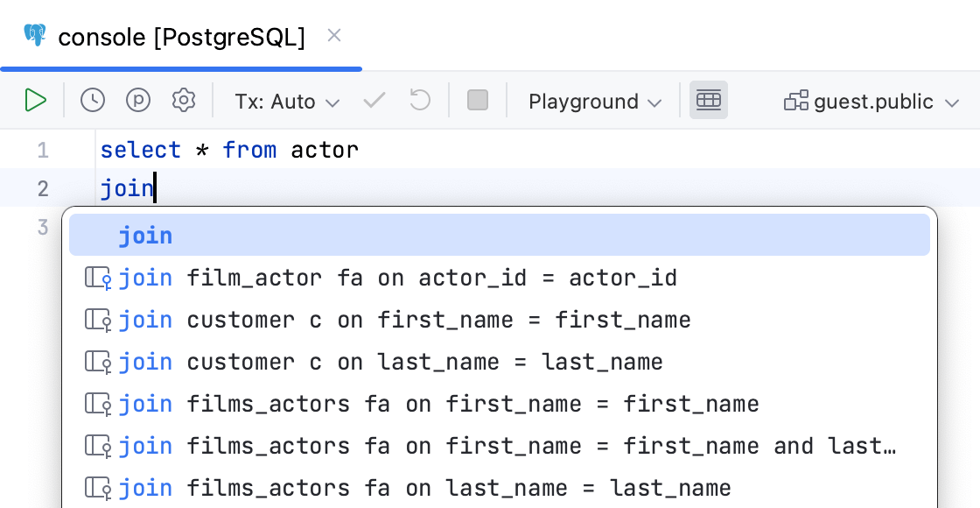This screenshot has height=508, width=980.
Task: Close the console [PostgreSQL] tab
Action: pyautogui.click(x=334, y=36)
